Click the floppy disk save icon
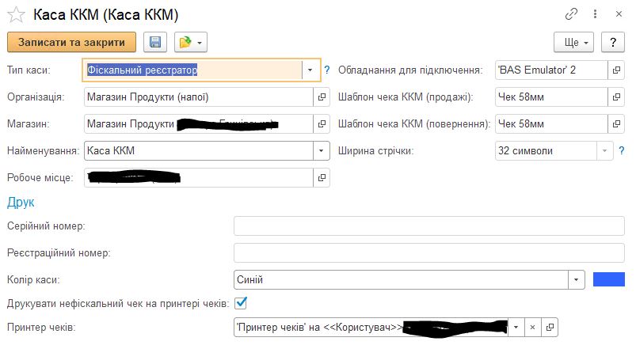Screen dimensions: 636x364 click(x=155, y=42)
